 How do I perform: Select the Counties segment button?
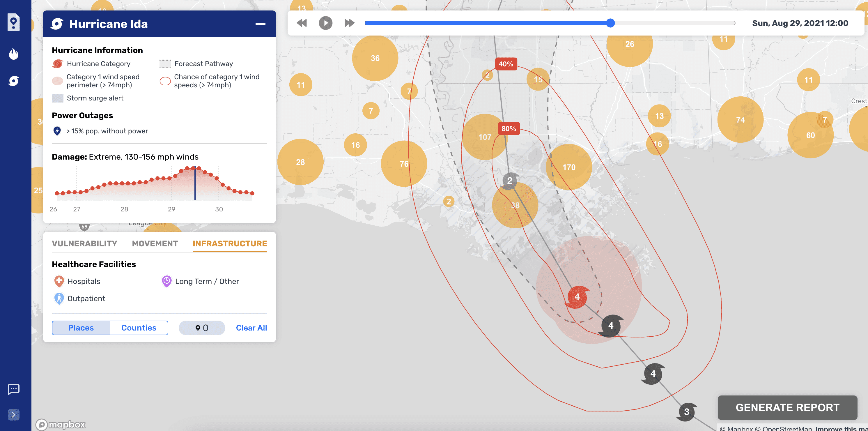tap(139, 328)
